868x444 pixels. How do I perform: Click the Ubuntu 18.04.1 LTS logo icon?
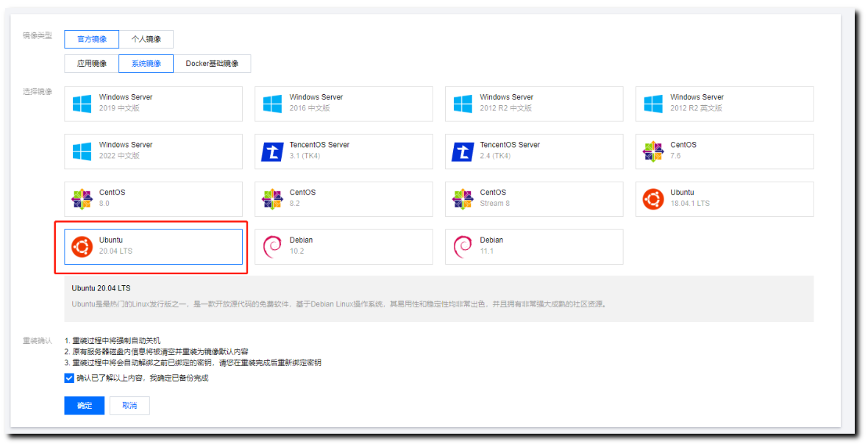tap(653, 199)
